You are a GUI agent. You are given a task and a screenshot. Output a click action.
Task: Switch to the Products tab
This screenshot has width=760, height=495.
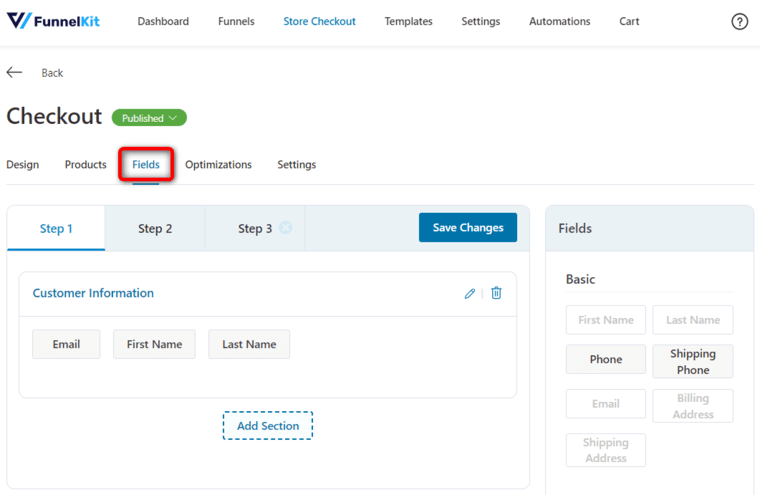tap(86, 165)
